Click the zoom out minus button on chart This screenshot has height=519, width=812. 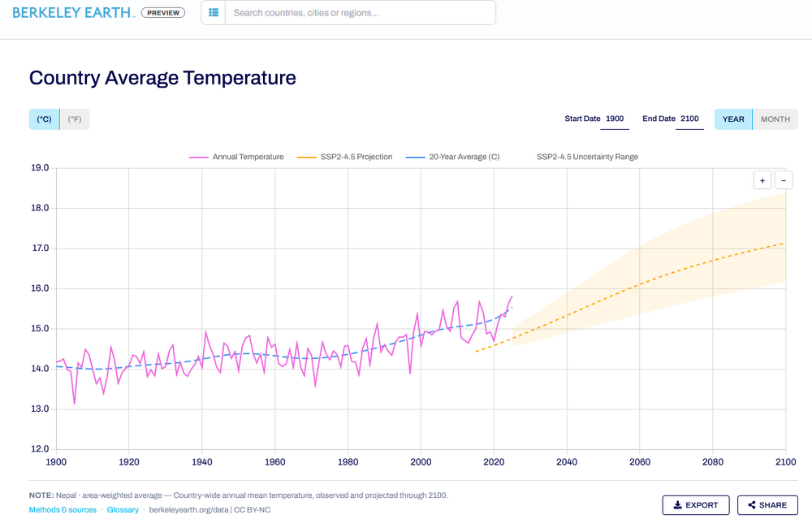(784, 180)
